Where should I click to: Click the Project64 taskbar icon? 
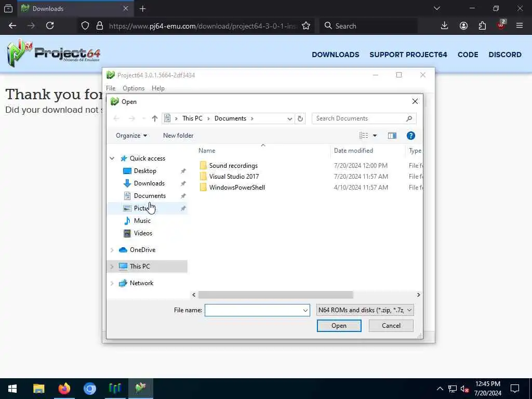(x=140, y=389)
